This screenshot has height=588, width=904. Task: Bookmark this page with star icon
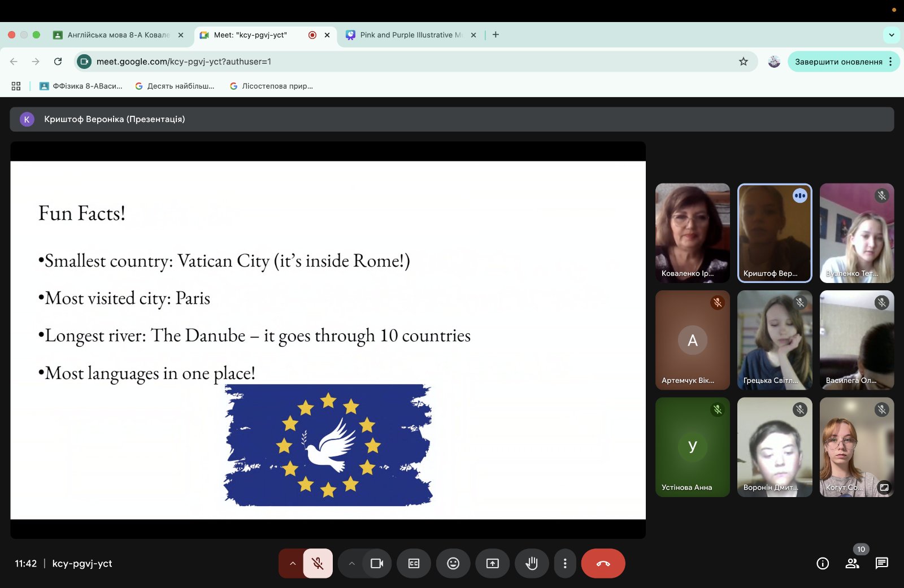click(744, 62)
